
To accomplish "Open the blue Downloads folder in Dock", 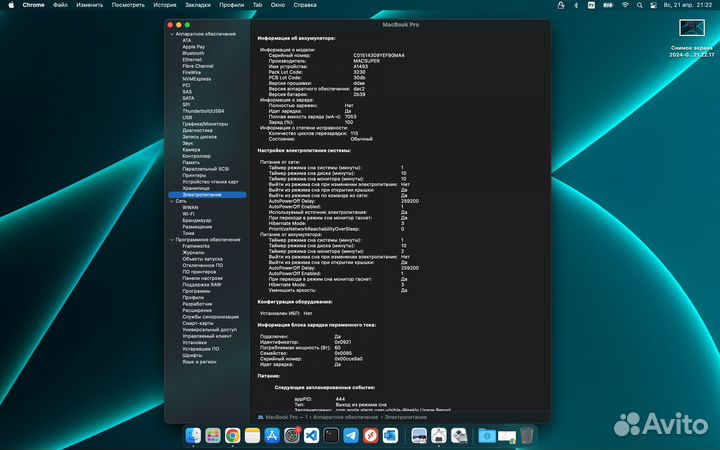I will 487,435.
